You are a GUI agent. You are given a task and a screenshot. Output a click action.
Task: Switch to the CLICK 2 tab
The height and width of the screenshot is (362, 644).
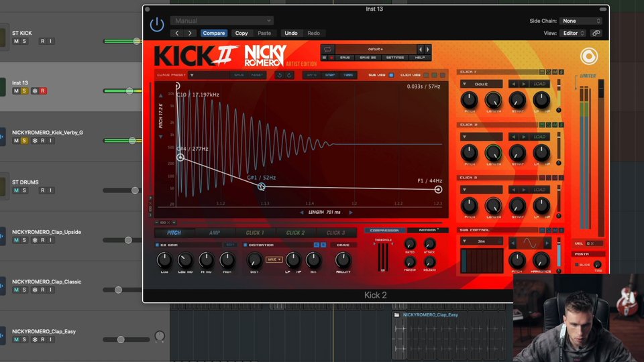[x=295, y=233]
